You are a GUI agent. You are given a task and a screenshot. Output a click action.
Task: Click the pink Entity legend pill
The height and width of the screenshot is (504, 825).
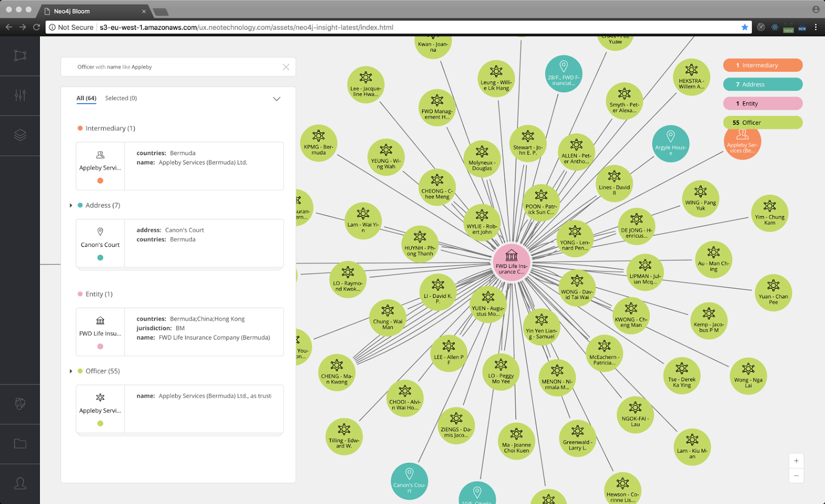(763, 104)
